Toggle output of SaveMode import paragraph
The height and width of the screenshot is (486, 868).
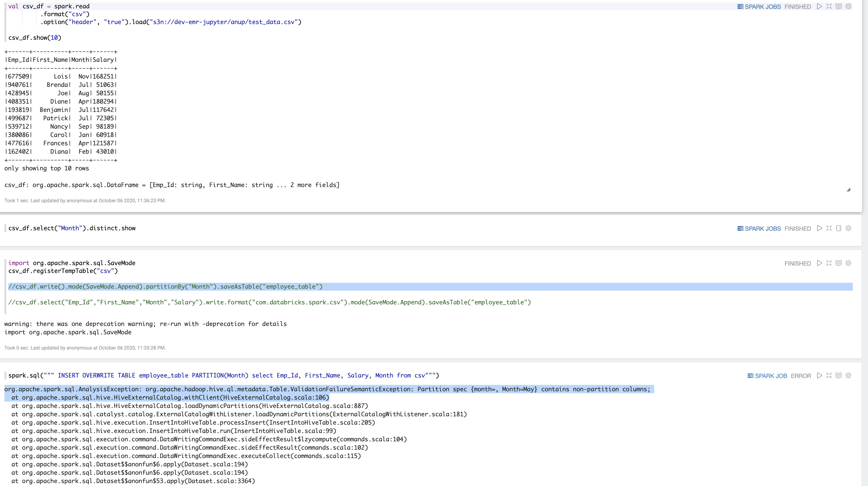(x=839, y=263)
